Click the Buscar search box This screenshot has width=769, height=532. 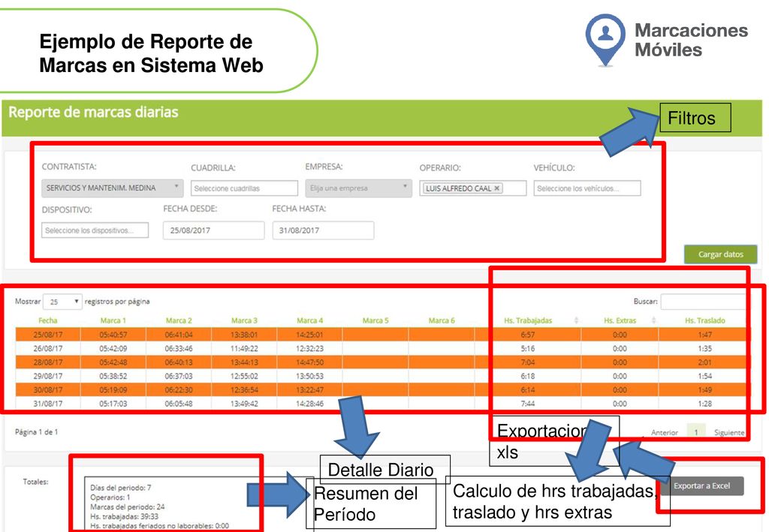pos(703,302)
